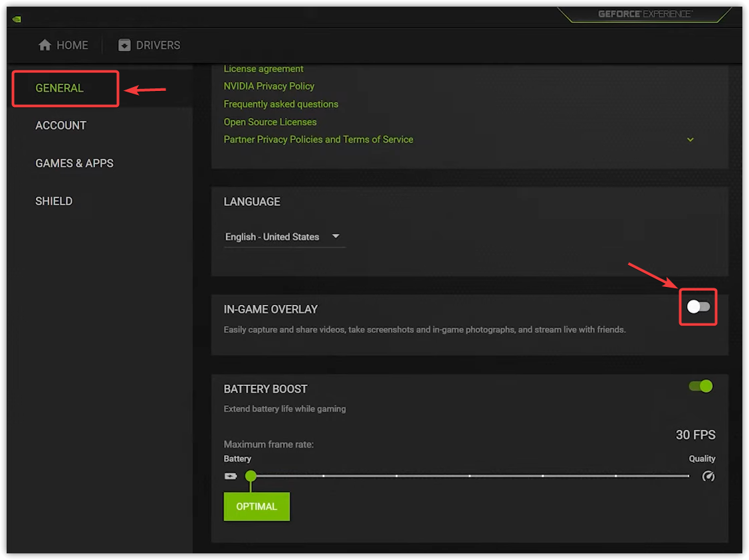Click the Quality speedometer icon
This screenshot has height=560, width=749.
coord(708,476)
